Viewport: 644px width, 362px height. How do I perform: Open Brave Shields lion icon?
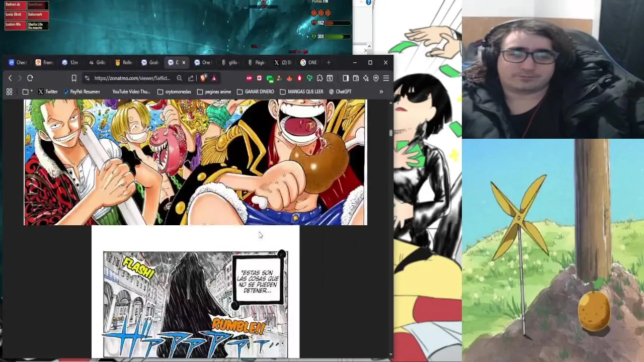(203, 78)
